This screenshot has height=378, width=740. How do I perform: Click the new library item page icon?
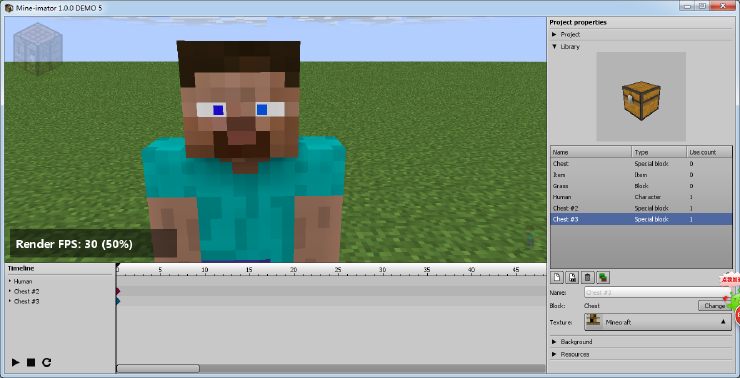pyautogui.click(x=557, y=277)
